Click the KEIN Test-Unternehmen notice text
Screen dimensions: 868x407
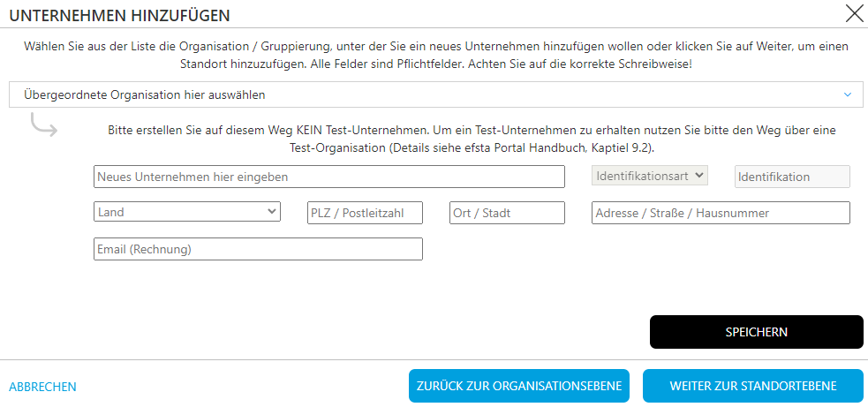pos(472,138)
